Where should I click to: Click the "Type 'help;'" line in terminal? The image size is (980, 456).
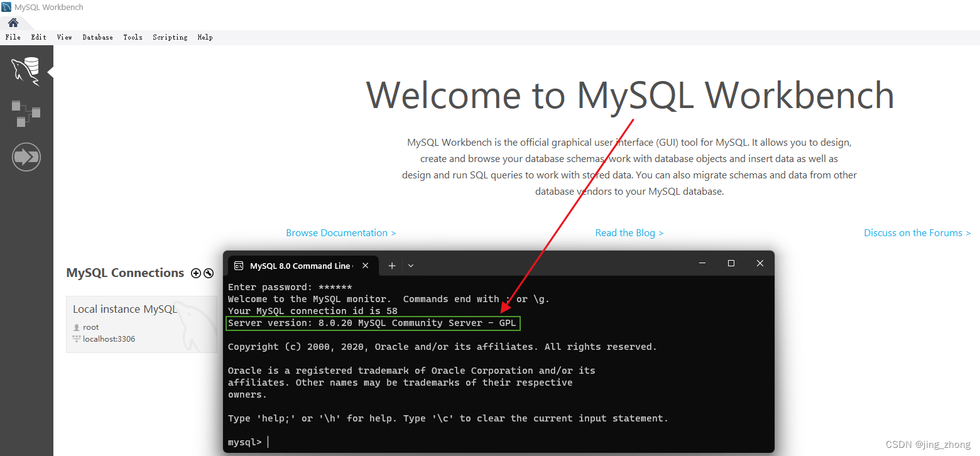448,418
